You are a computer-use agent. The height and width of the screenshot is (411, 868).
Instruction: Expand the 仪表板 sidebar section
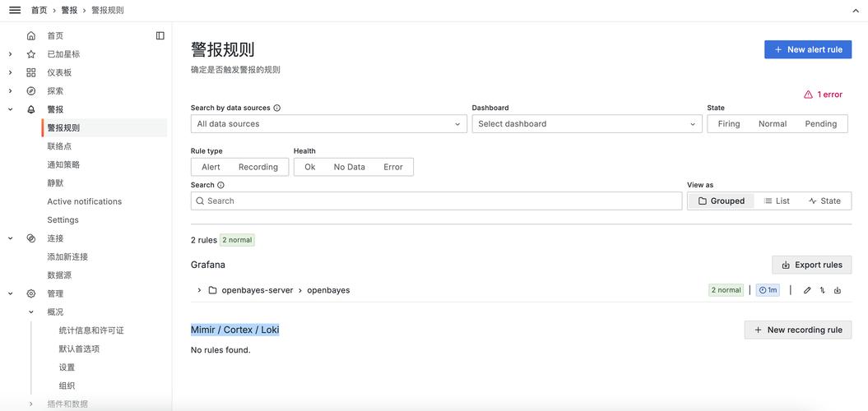(x=11, y=72)
